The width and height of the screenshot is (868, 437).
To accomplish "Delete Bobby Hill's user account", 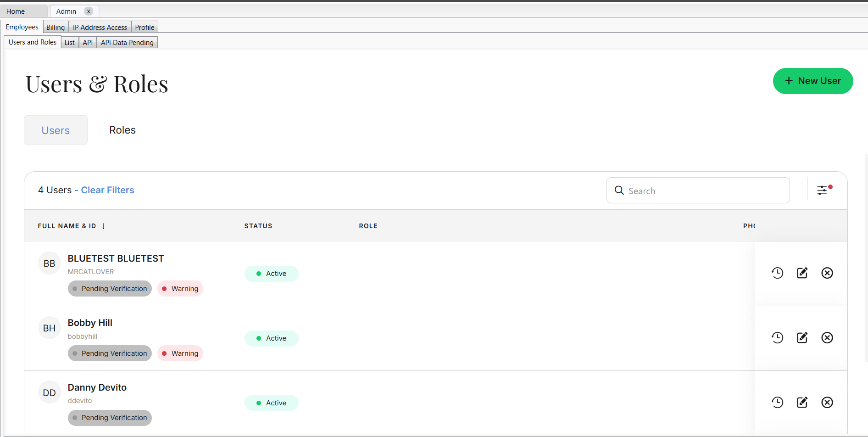I will 827,338.
